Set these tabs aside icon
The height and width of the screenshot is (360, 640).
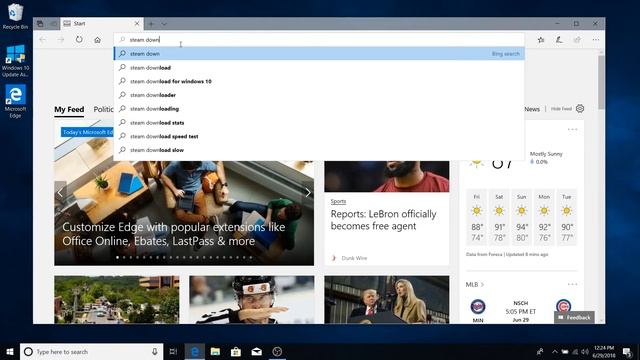pyautogui.click(x=53, y=24)
